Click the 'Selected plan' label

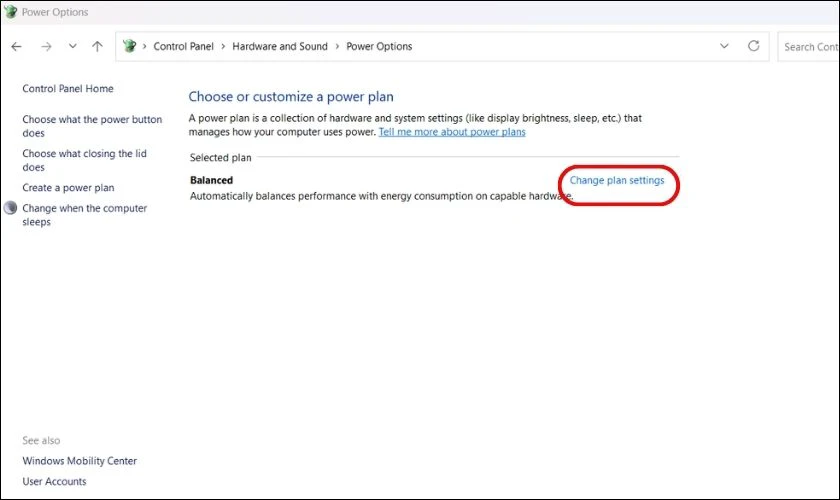click(220, 158)
